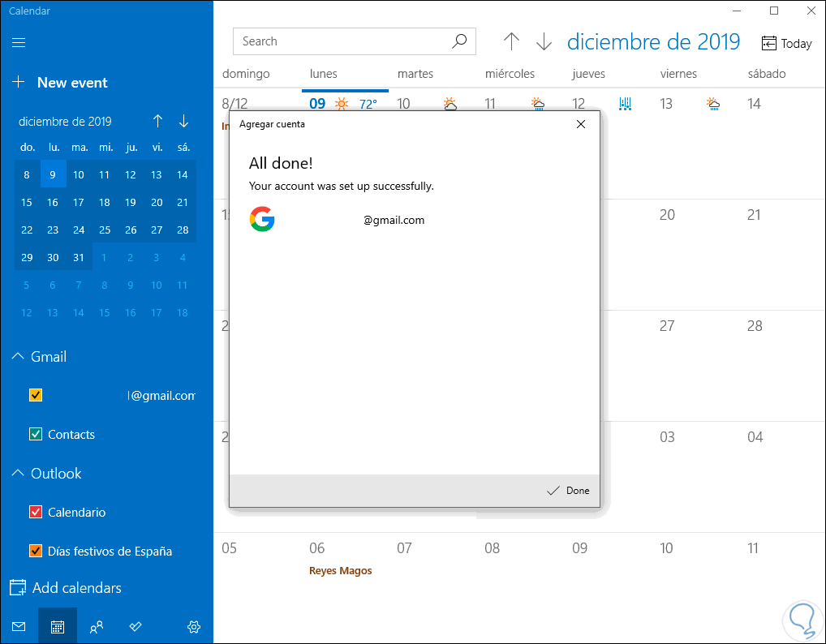Click the lunes column header
Image resolution: width=826 pixels, height=644 pixels.
click(324, 74)
